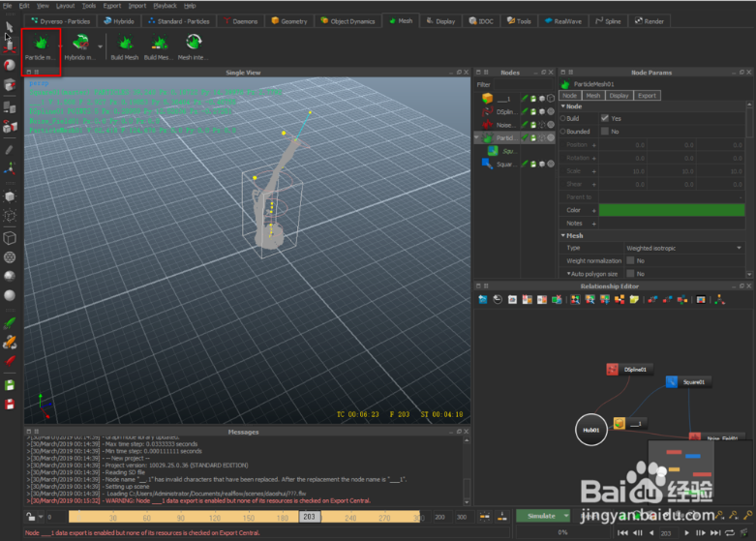Click the dark screen icon in Relationship Editor

click(701, 300)
